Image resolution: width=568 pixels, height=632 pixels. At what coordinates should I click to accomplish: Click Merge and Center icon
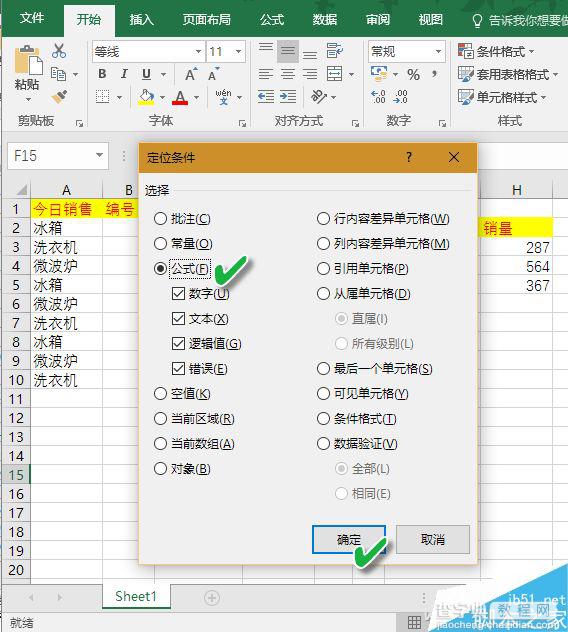click(335, 74)
